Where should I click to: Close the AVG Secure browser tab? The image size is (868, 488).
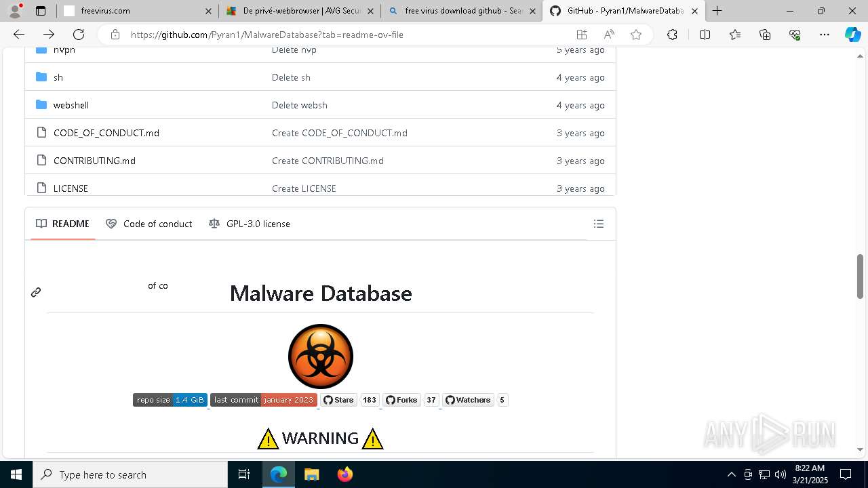point(370,11)
